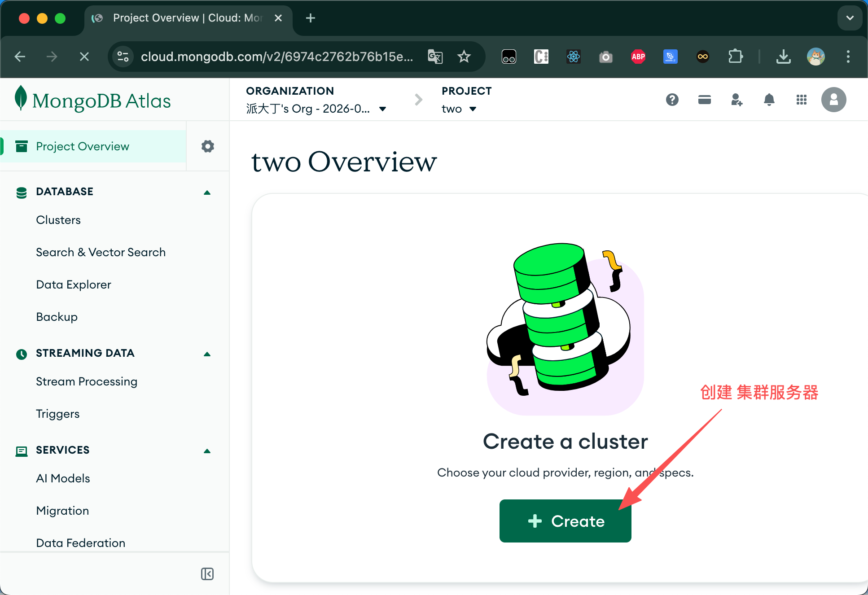
Task: Collapse the sidebar using bottom icon
Action: 207,574
